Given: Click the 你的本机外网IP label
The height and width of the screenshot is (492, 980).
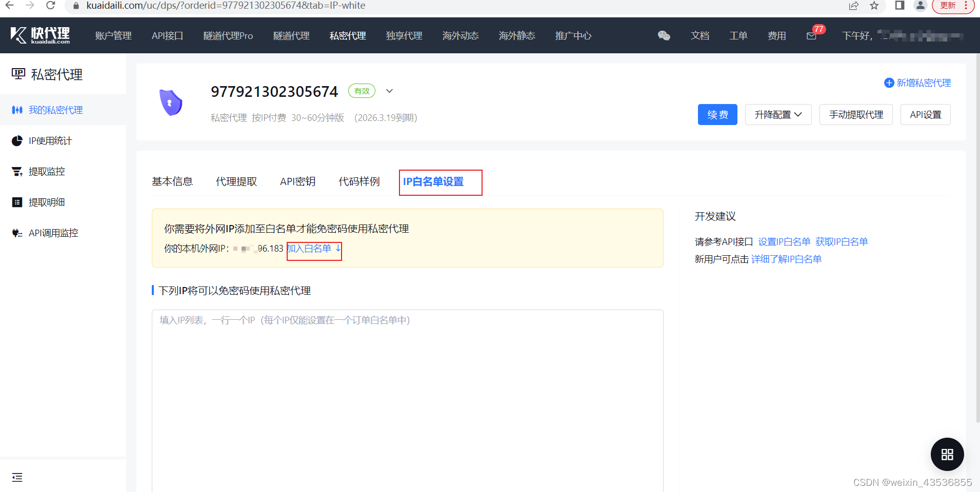Looking at the screenshot, I should click(x=196, y=249).
